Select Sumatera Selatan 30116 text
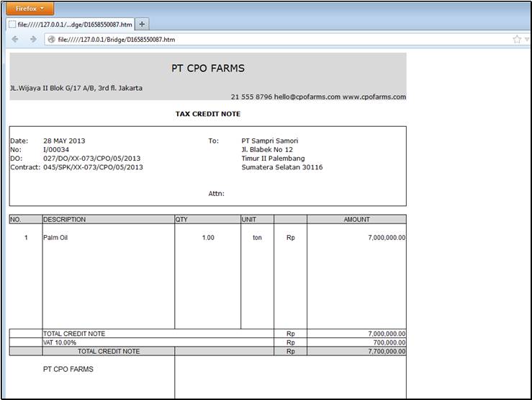 coord(282,167)
